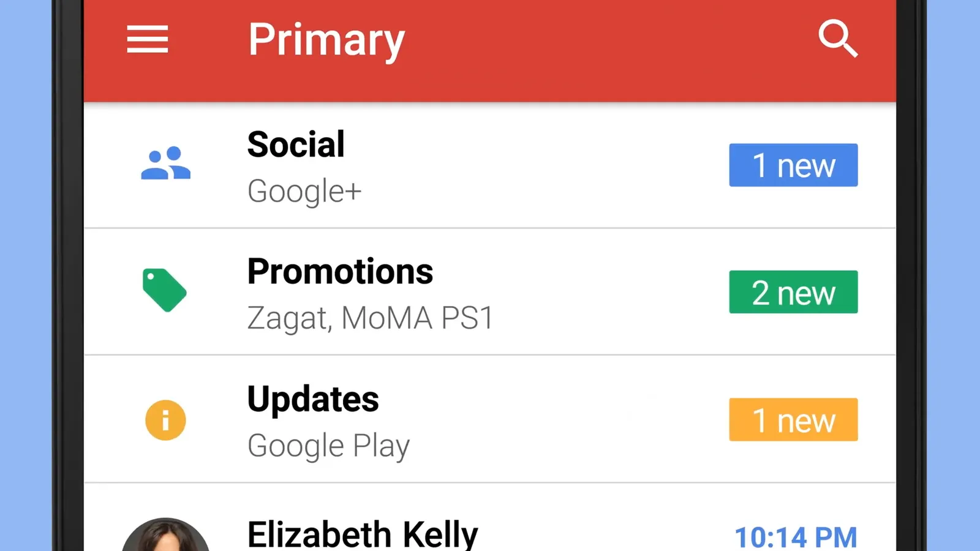Click the Social people icon
Viewport: 980px width, 551px height.
[165, 163]
